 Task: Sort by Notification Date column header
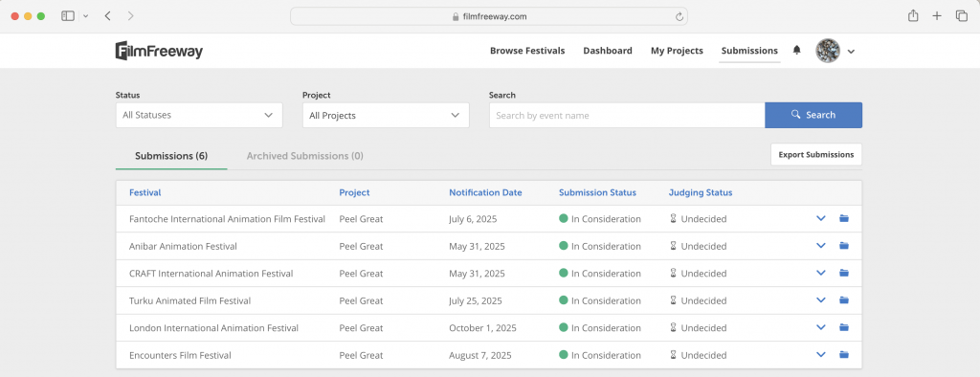coord(485,192)
